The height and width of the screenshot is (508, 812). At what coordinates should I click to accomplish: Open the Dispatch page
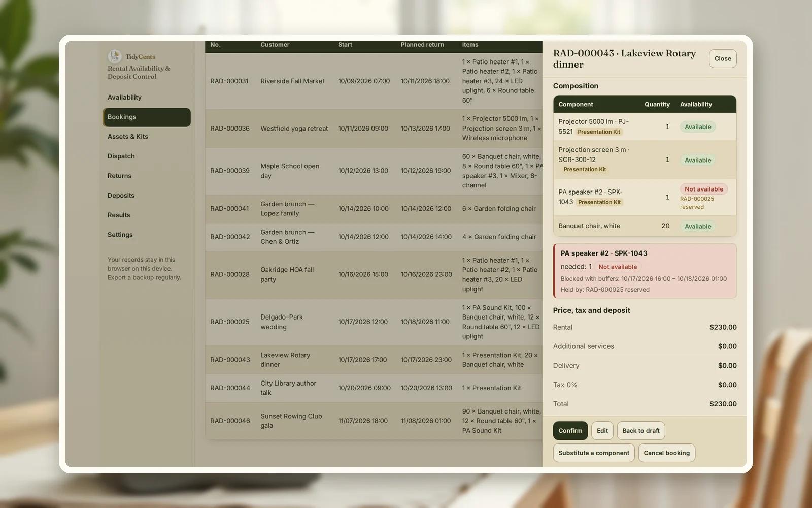tap(147, 156)
